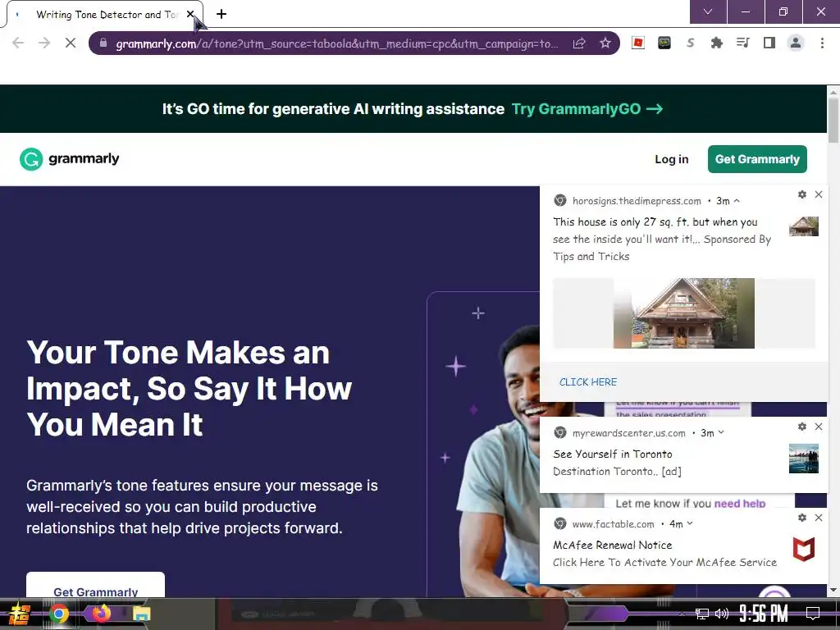Open Firefox from the taskbar
Screen dimensions: 840x630
[x=101, y=614]
